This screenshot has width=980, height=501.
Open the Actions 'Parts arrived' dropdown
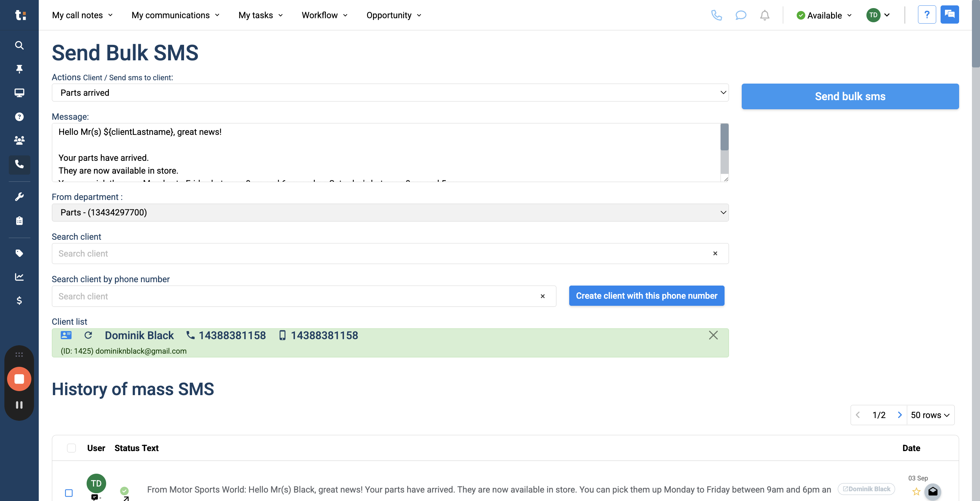coord(390,92)
